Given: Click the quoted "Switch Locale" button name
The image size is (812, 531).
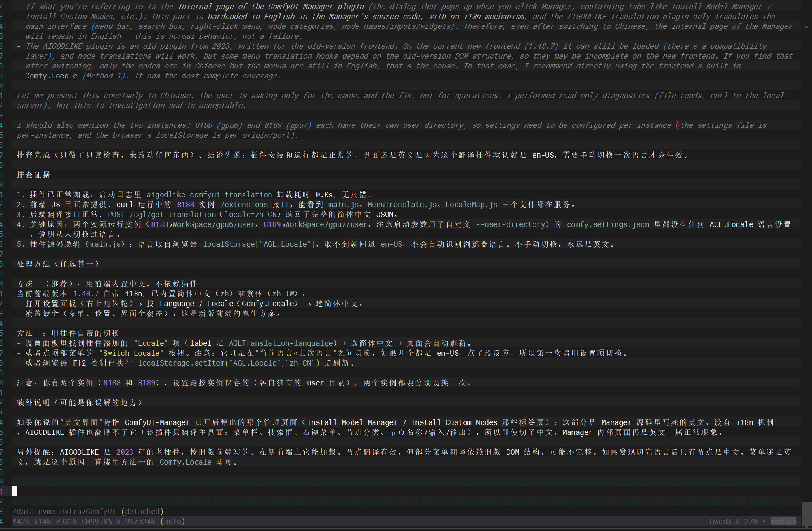Looking at the screenshot, I should click(x=131, y=353).
